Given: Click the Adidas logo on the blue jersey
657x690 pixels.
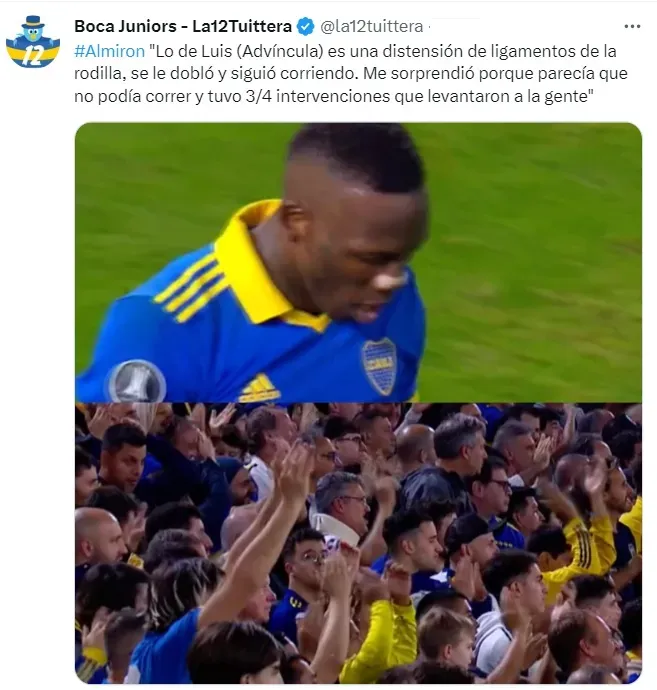Looking at the screenshot, I should (259, 389).
